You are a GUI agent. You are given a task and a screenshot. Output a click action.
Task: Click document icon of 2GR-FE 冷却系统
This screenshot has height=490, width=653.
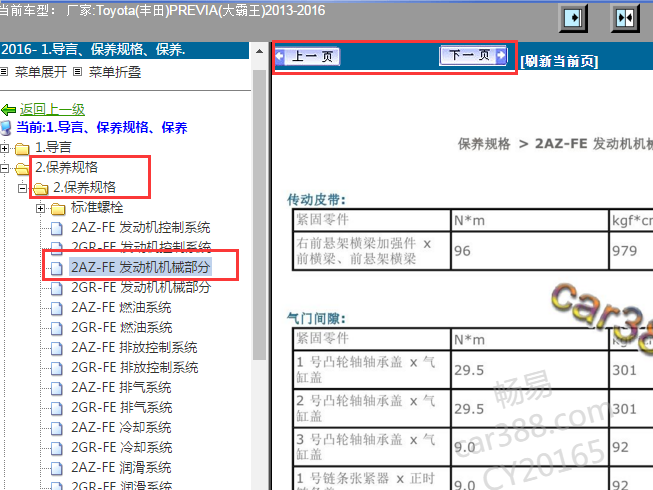click(57, 448)
